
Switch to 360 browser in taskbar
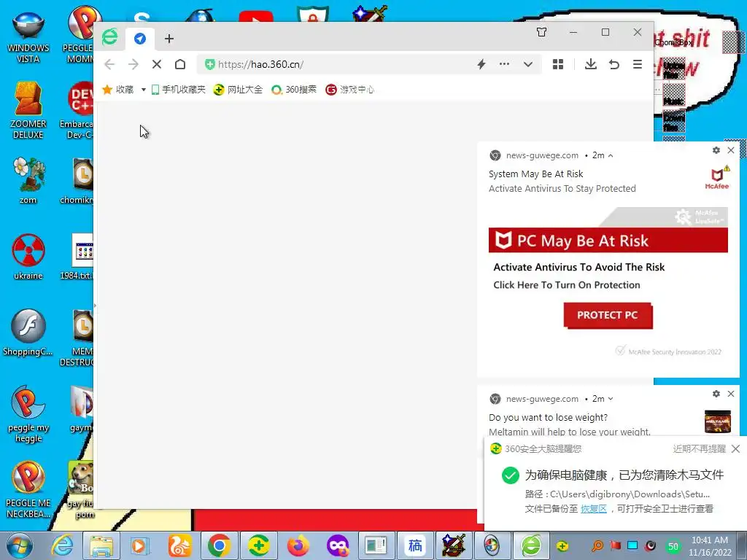(531, 545)
